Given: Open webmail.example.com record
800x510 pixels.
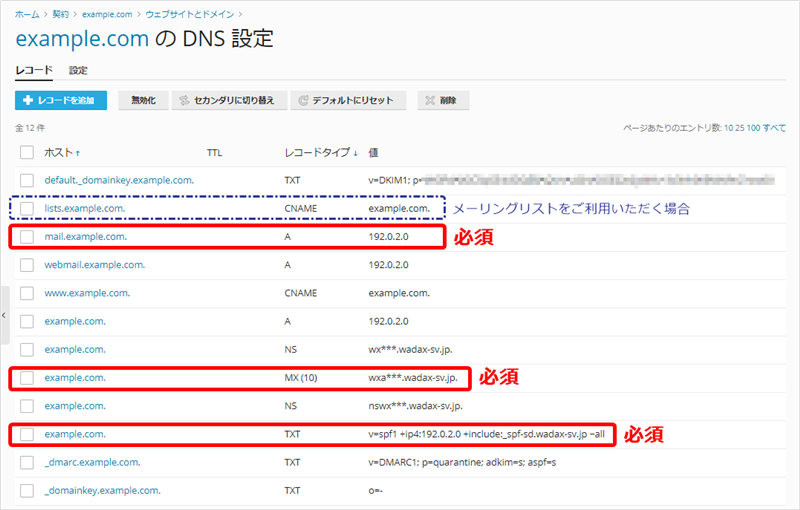Looking at the screenshot, I should point(95,265).
